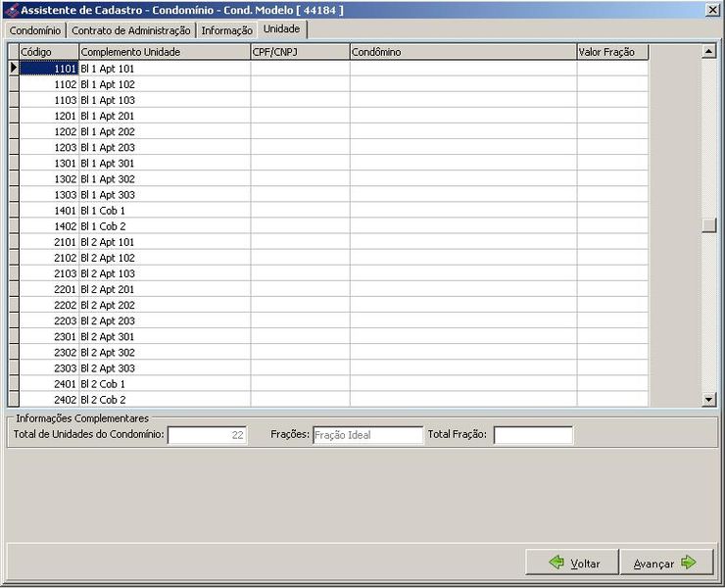This screenshot has height=588, width=725.
Task: Click the Total Fração input field
Action: (x=533, y=435)
